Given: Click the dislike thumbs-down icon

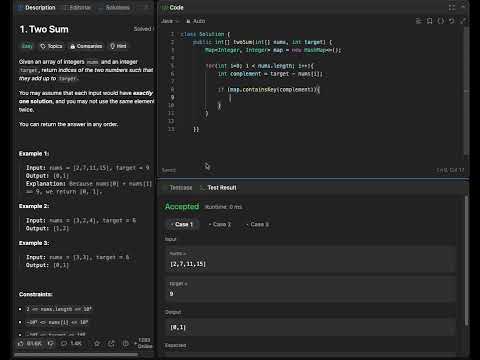Looking at the screenshot, I should 51,343.
